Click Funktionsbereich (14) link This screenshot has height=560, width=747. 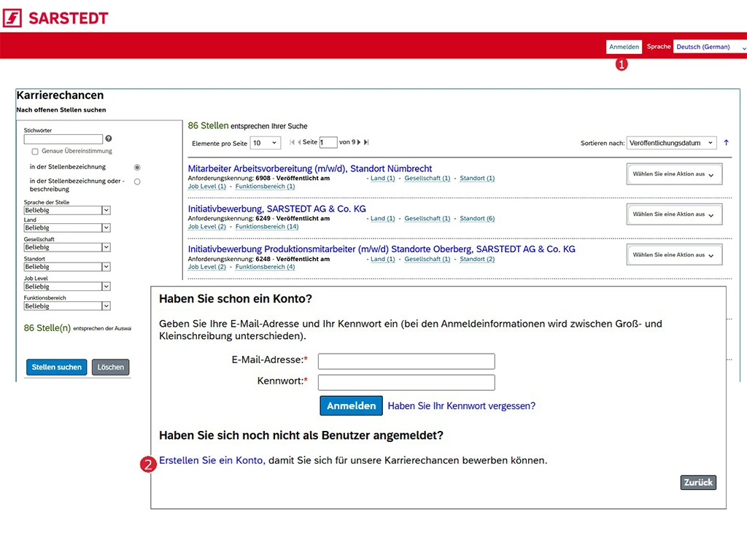point(267,227)
